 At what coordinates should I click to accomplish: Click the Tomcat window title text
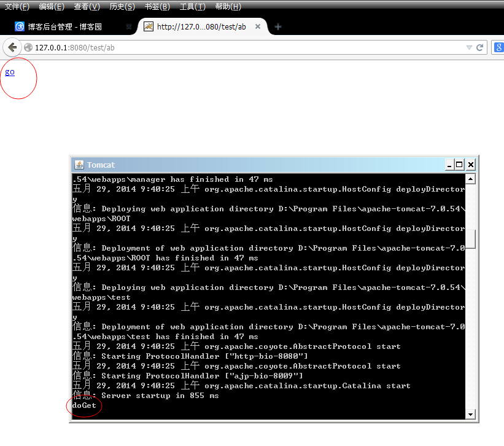101,165
